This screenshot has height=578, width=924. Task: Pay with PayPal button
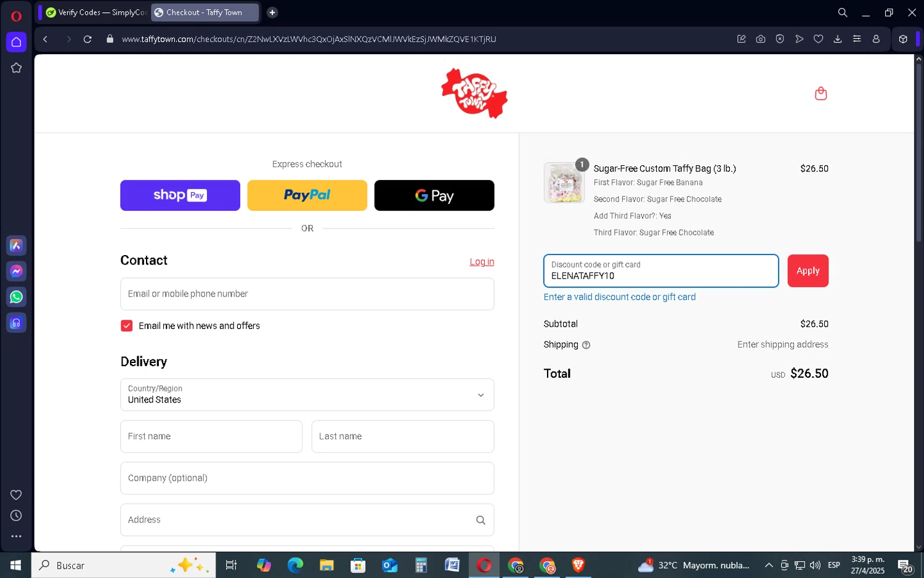(307, 195)
